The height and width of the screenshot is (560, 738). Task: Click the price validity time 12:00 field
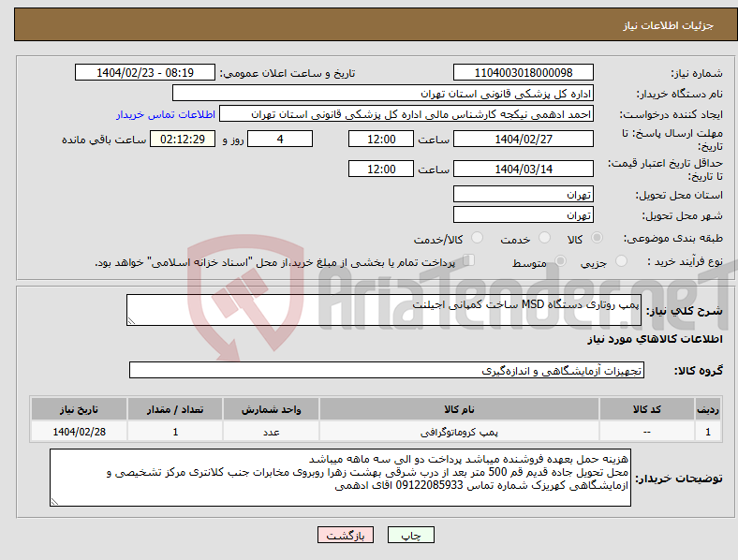pyautogui.click(x=381, y=169)
